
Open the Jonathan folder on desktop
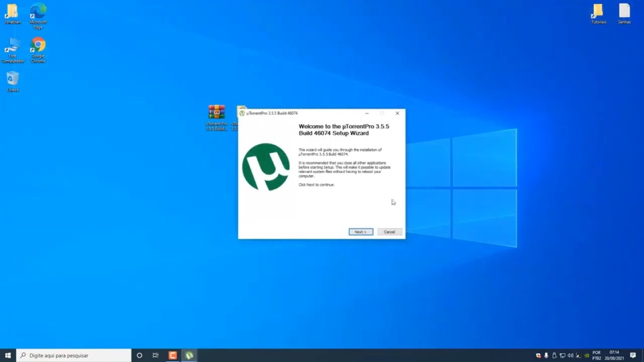click(x=13, y=14)
